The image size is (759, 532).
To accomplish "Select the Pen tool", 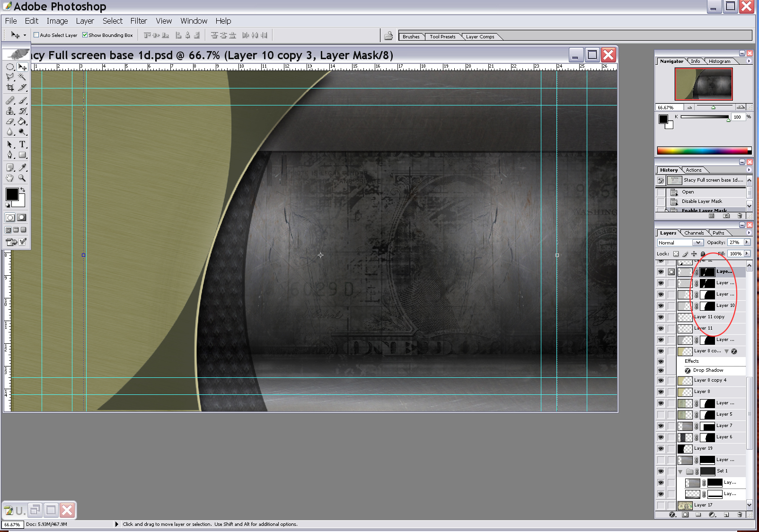I will [10, 155].
